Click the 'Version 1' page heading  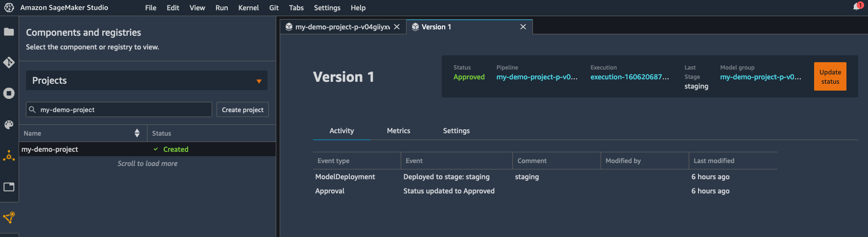[x=343, y=77]
